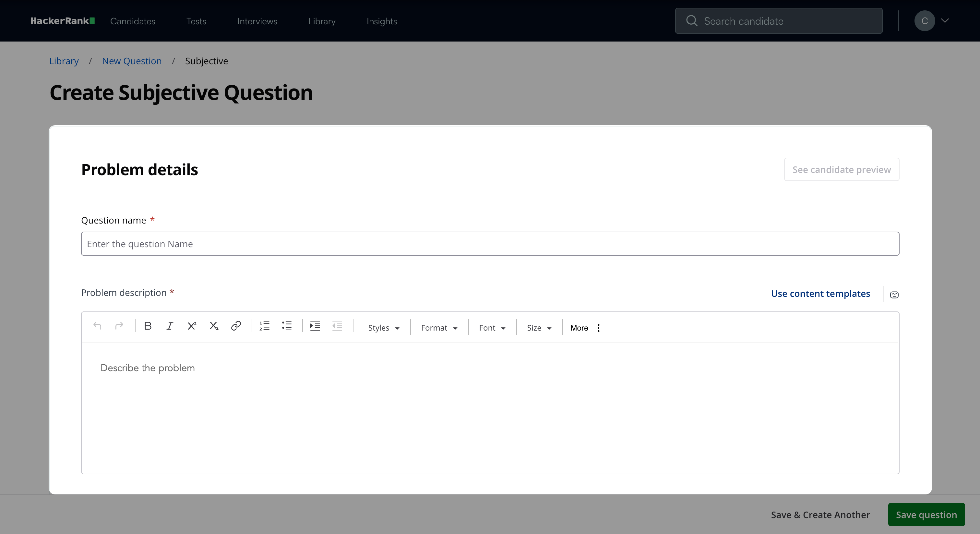Apply superscript formatting

[192, 326]
